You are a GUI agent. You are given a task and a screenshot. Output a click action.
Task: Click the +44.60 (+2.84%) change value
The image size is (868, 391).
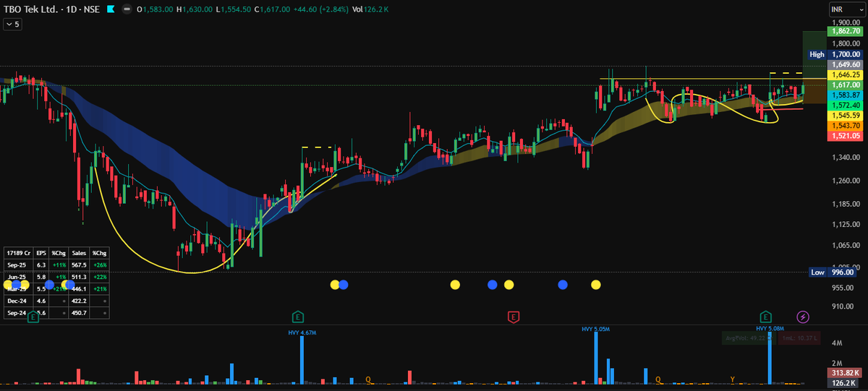[320, 9]
